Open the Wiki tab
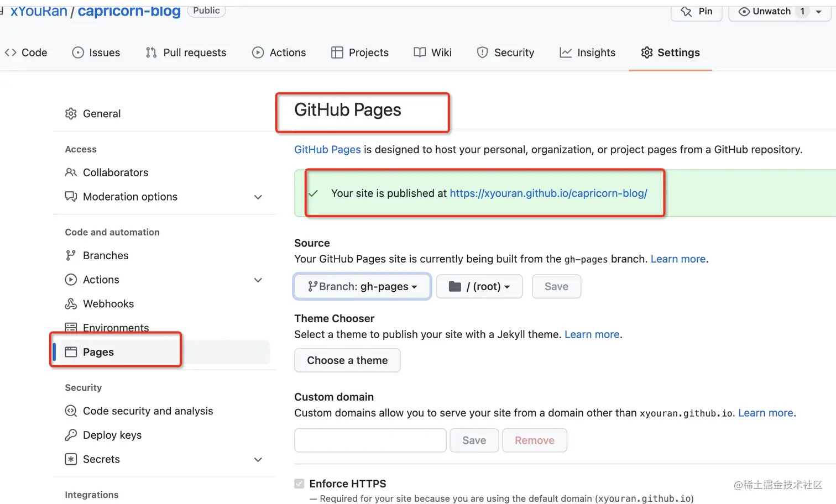This screenshot has width=836, height=504. 433,53
